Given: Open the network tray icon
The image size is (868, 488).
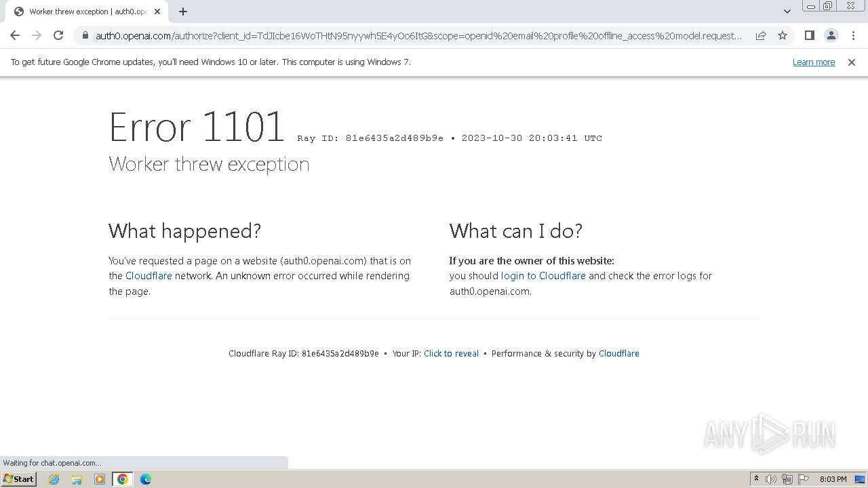Looking at the screenshot, I should coord(787,479).
